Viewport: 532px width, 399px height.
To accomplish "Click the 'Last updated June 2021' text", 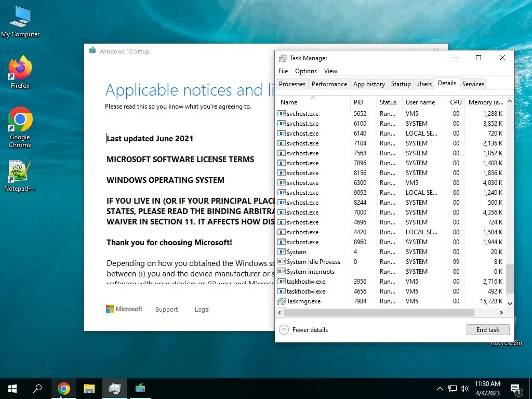I will point(150,139).
